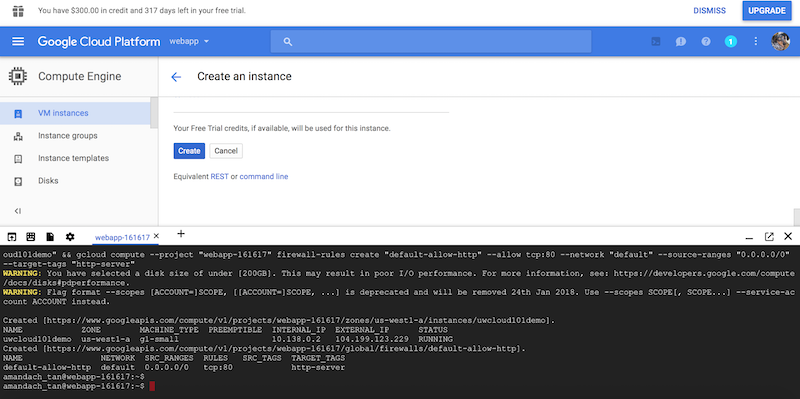
Task: Click the blue Create button
Action: pyautogui.click(x=189, y=151)
